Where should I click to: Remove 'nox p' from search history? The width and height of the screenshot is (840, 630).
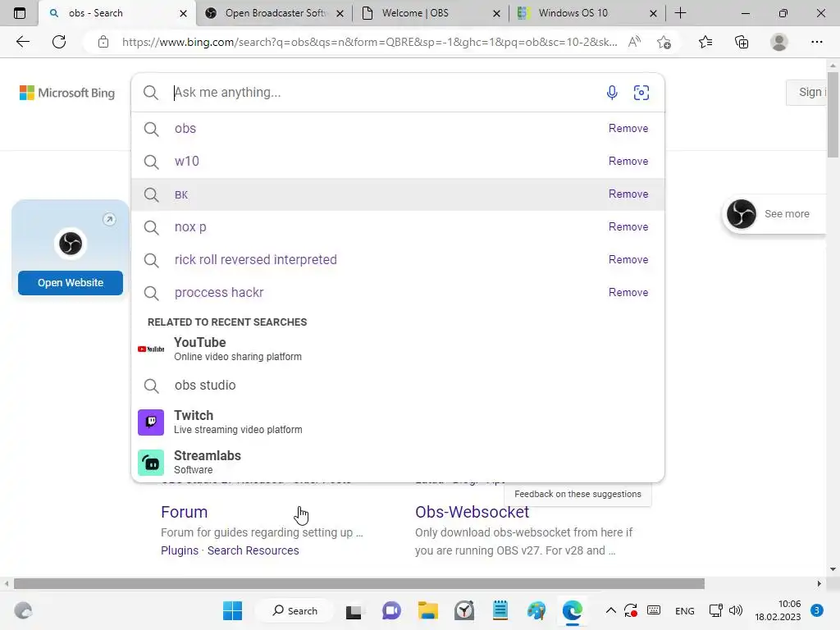tap(628, 226)
